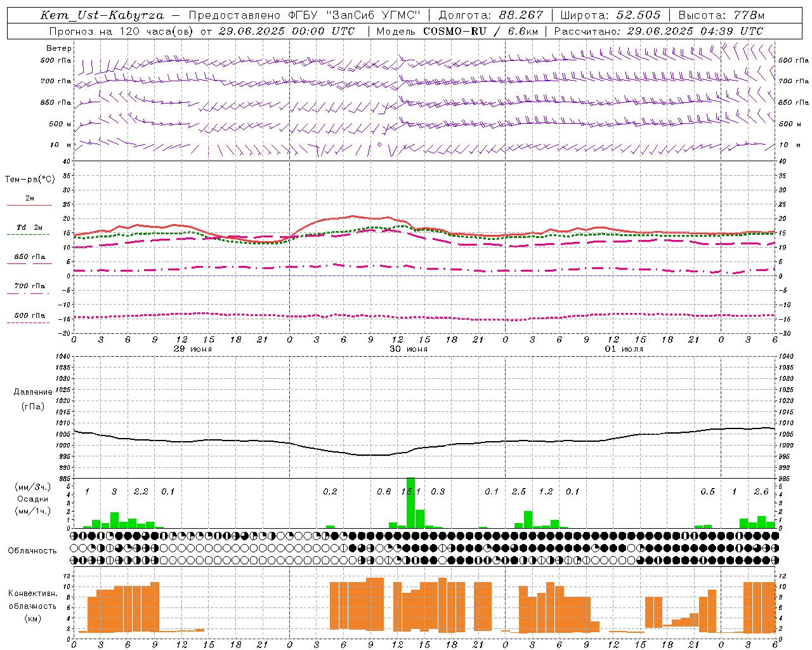Screen dimensions: 812x650
Task: Select forecast start time 29.06.2025 00:00 UTC
Action: [287, 31]
